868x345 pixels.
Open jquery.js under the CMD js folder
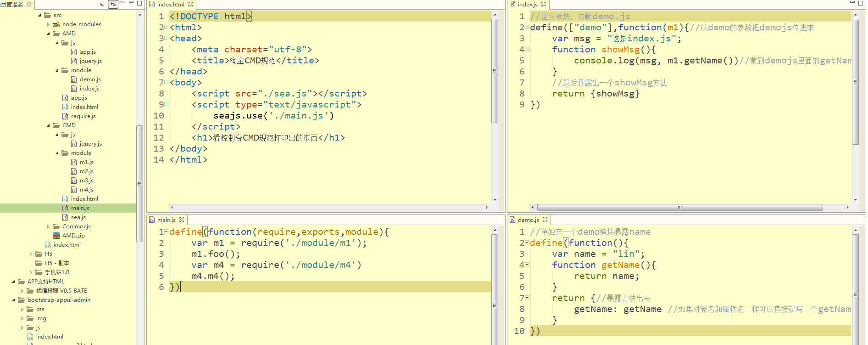pyautogui.click(x=91, y=144)
